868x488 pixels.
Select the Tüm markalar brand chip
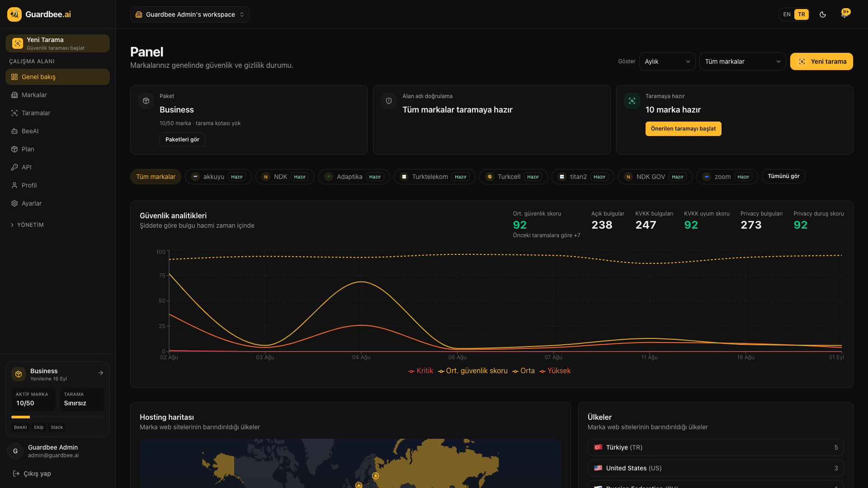tap(156, 177)
